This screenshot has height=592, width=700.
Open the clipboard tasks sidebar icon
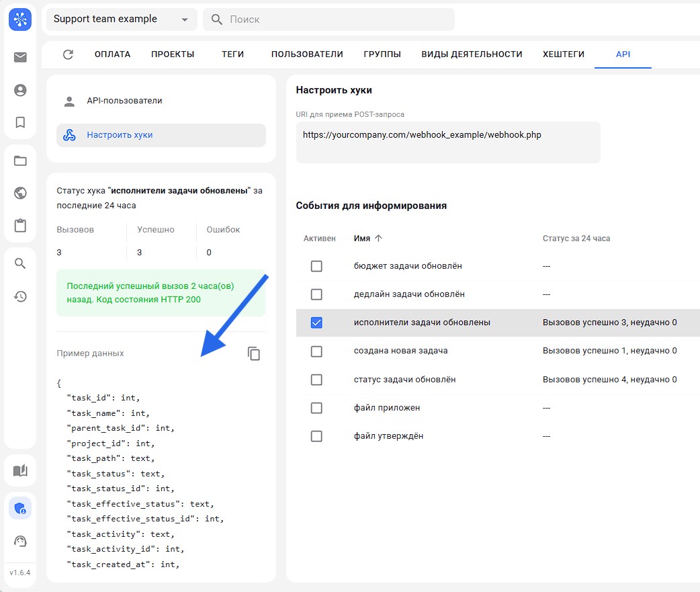click(20, 226)
